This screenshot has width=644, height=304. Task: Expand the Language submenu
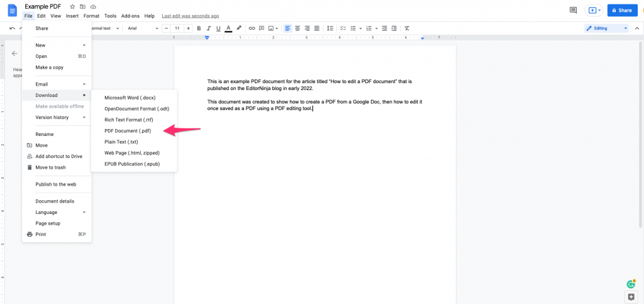pos(57,212)
